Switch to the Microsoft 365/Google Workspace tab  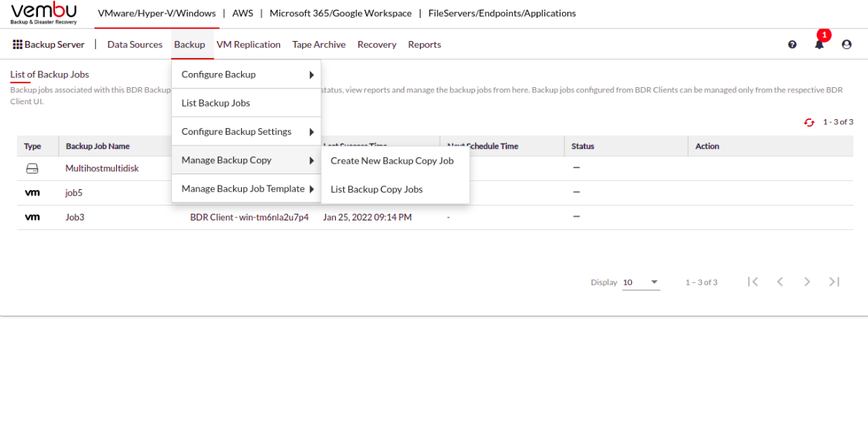[x=340, y=13]
